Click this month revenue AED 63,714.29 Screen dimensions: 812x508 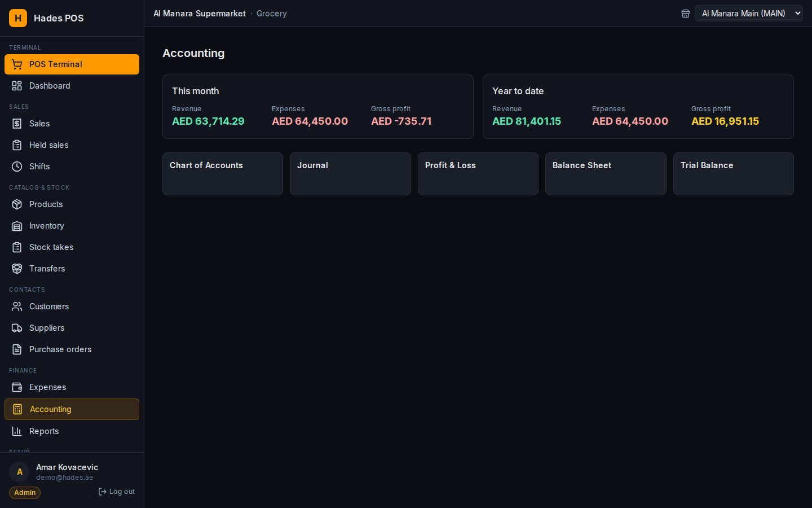208,121
